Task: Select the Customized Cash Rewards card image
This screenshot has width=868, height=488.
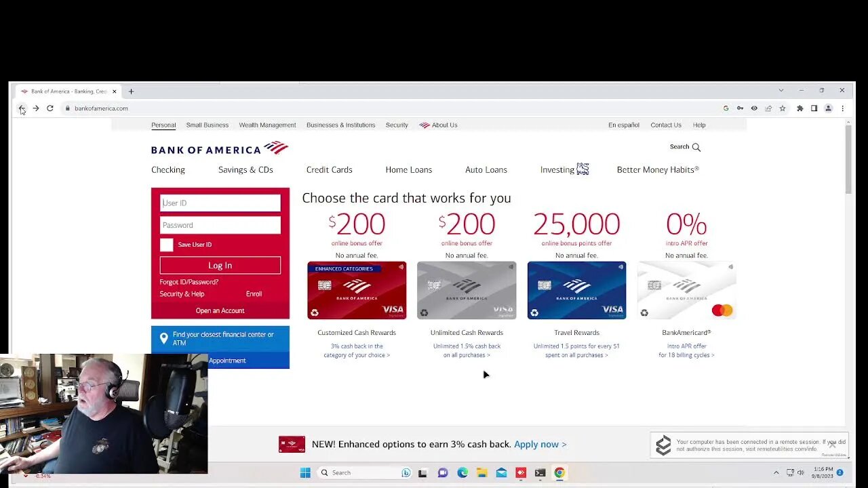Action: (x=357, y=290)
